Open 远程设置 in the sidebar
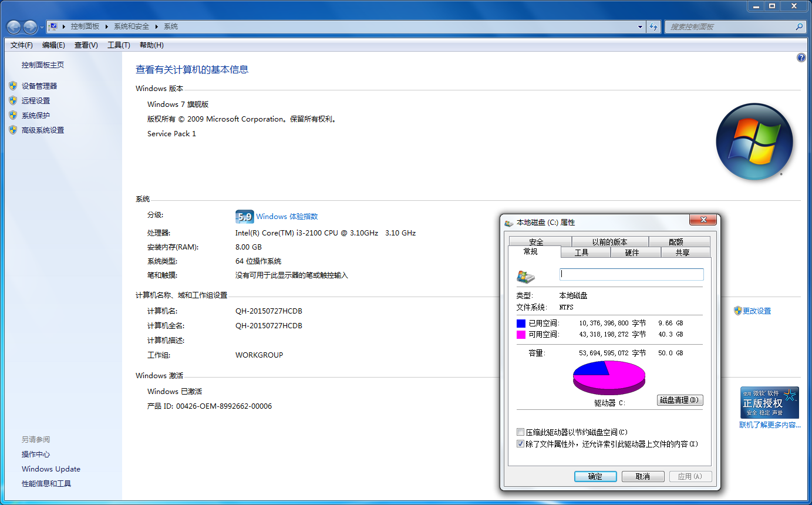Viewport: 812px width, 505px height. coord(36,100)
